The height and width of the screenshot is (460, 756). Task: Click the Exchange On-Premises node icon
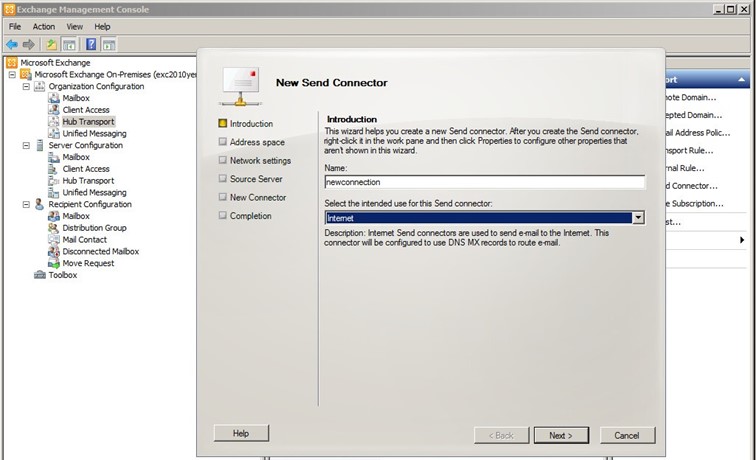[x=26, y=75]
